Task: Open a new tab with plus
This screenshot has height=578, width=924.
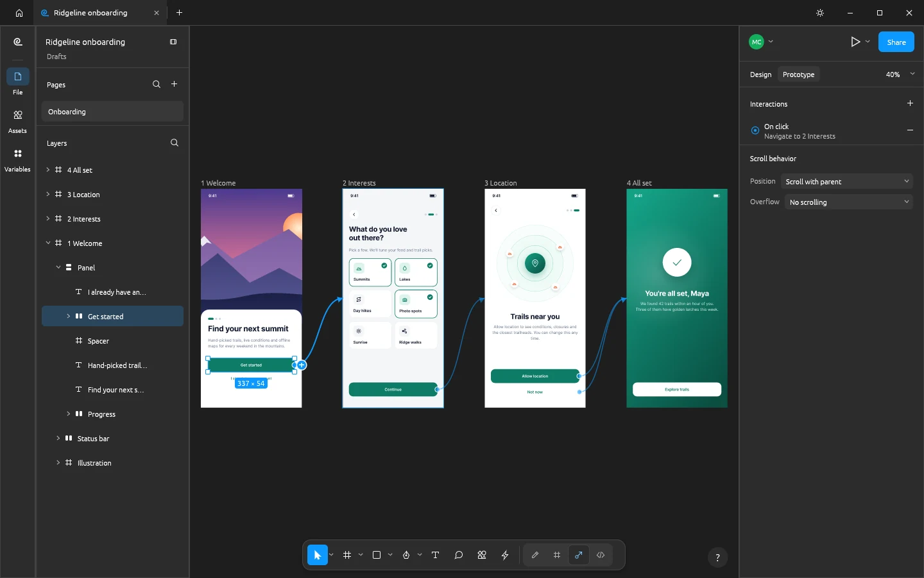Action: point(179,13)
